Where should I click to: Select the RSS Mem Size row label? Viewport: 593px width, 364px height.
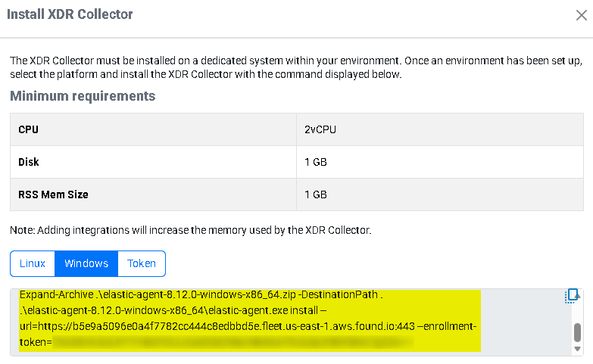53,194
